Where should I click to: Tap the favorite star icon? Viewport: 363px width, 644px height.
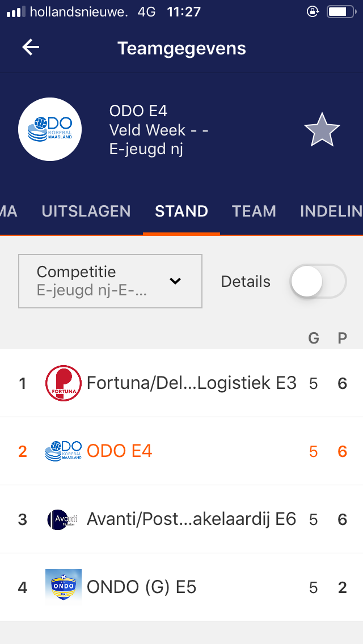pyautogui.click(x=322, y=130)
